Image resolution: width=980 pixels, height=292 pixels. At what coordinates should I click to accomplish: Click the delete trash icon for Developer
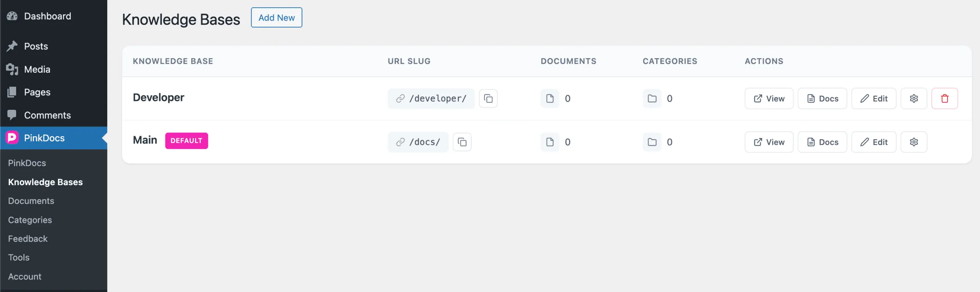945,98
